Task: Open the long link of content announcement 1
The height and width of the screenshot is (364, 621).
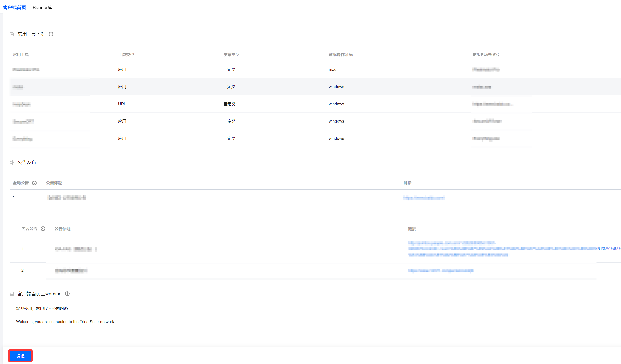Action: click(514, 249)
